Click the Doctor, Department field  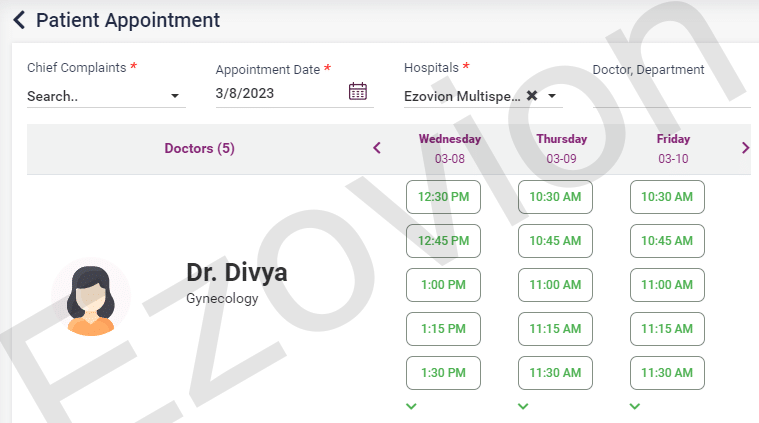click(x=671, y=96)
